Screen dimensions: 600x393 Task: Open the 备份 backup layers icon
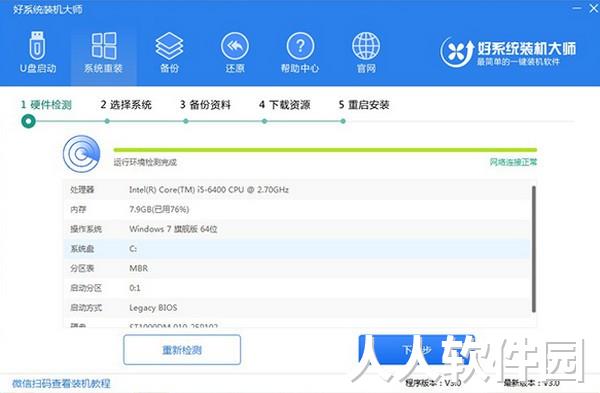click(x=169, y=52)
